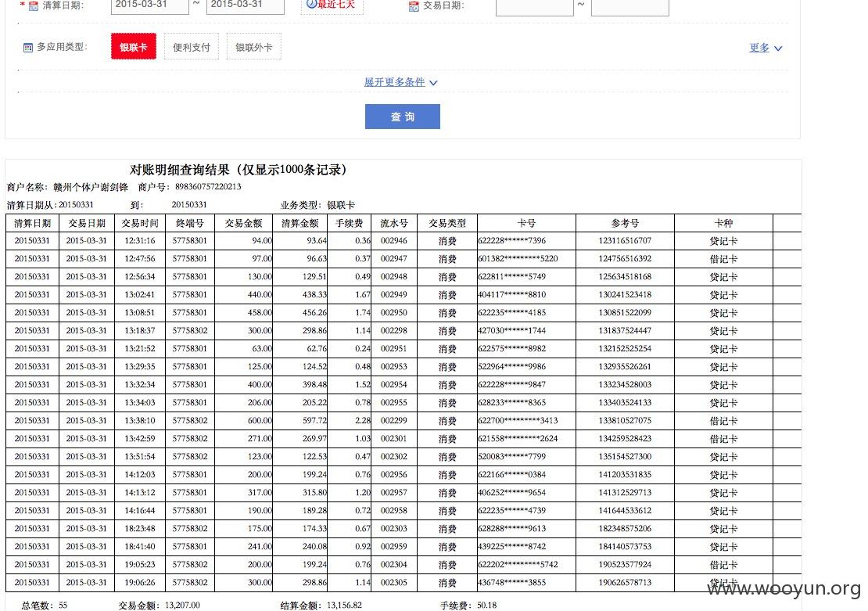Click card number 628288******9613
The height and width of the screenshot is (611, 868).
512,528
